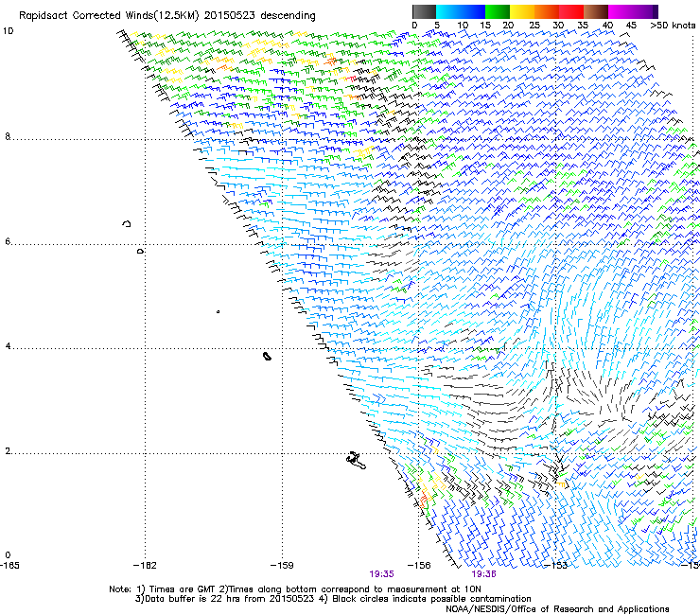
Task: Click the '20150523 descending' text in the title
Action: tap(260, 16)
